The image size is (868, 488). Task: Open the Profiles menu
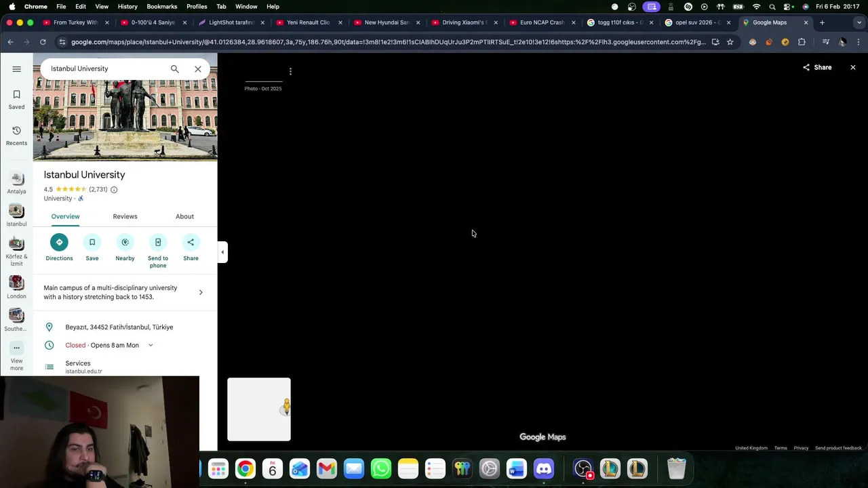[197, 7]
